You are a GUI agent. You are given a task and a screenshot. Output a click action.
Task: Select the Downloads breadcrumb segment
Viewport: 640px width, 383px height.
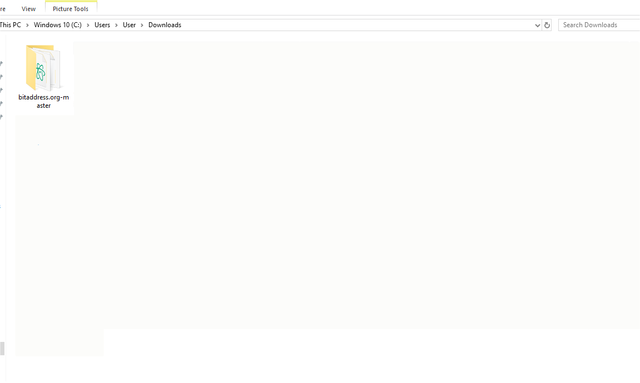click(165, 25)
